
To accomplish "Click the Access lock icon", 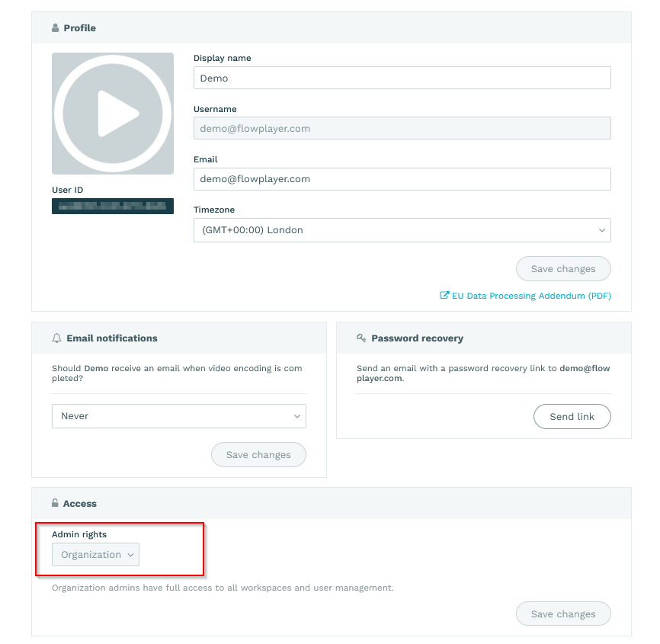I will pos(55,503).
